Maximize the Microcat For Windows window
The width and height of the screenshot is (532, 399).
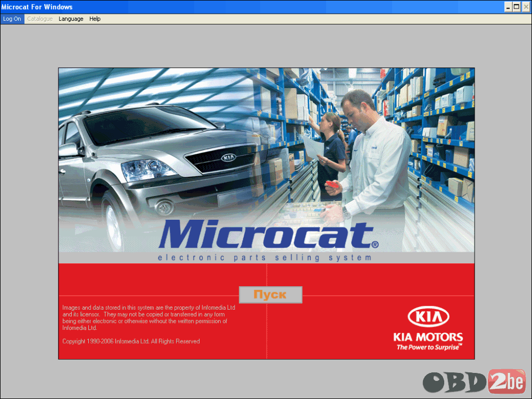pyautogui.click(x=517, y=7)
